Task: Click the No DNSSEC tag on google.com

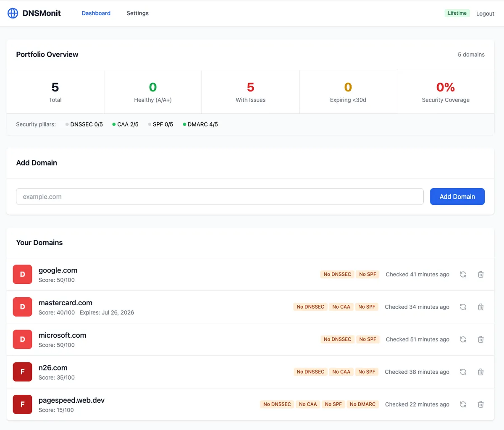Action: click(x=337, y=274)
